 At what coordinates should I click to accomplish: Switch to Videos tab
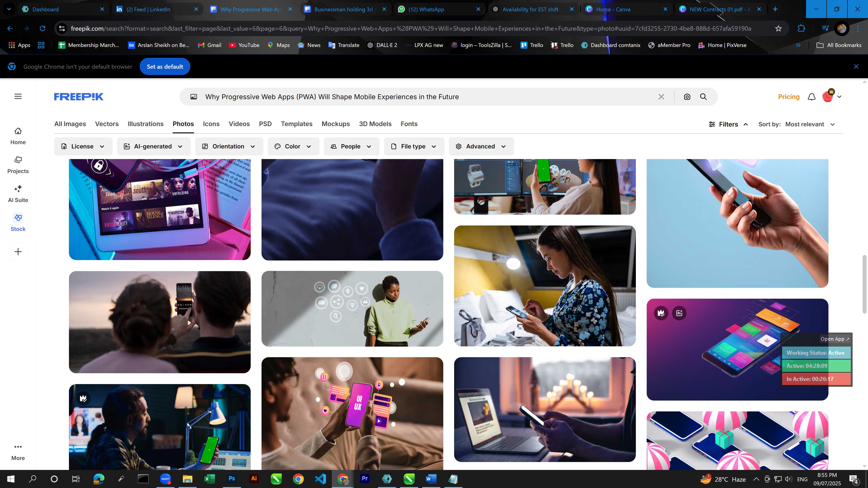tap(239, 124)
